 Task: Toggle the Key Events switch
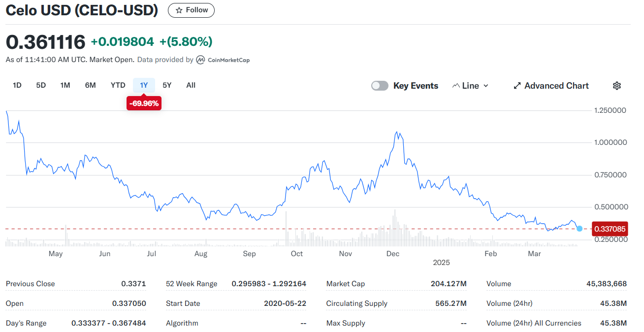point(380,86)
